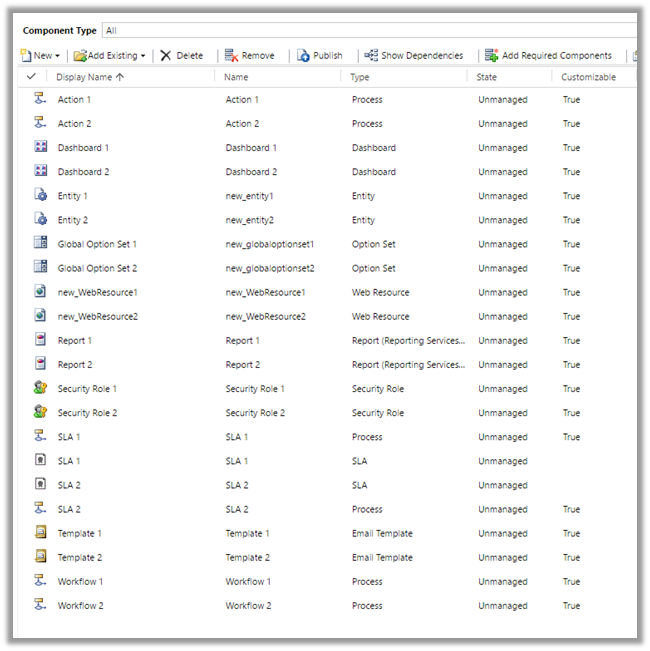
Task: Toggle the select-all checkmark in header
Action: click(32, 77)
